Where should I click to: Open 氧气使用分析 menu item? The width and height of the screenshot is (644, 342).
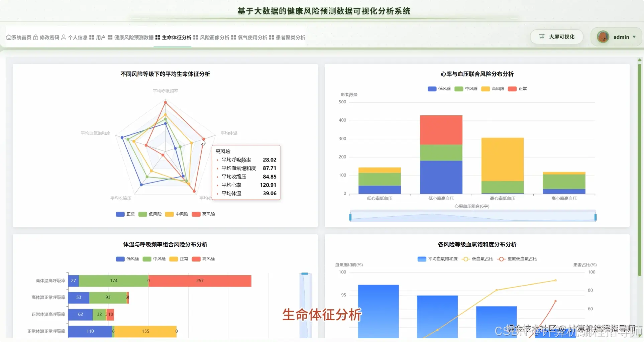[x=252, y=37]
